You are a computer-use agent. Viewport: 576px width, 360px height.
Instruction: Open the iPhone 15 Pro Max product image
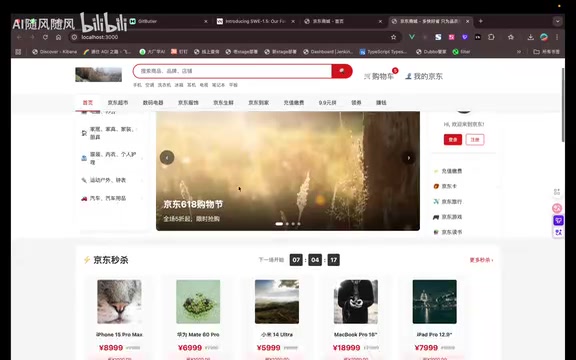click(x=119, y=302)
